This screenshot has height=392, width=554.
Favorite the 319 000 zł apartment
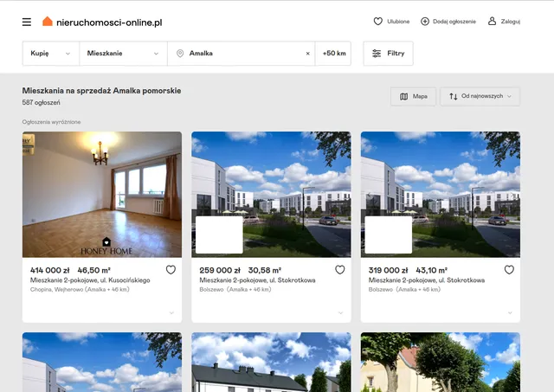(509, 270)
